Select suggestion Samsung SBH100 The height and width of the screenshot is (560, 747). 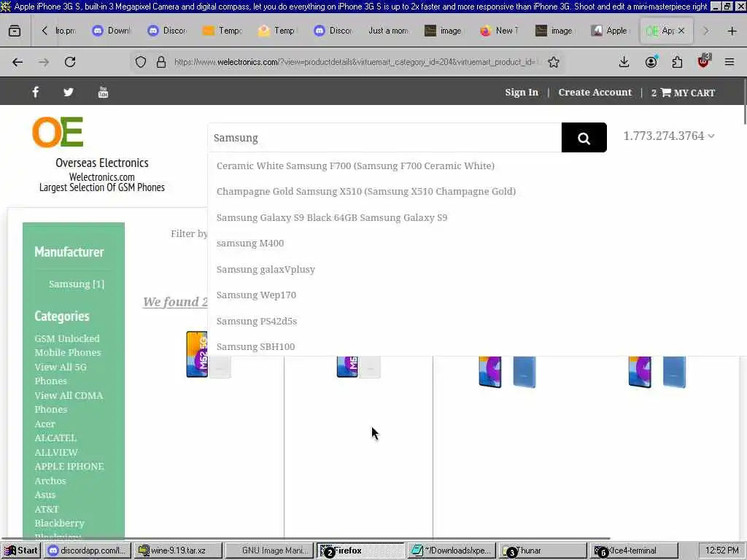click(255, 346)
